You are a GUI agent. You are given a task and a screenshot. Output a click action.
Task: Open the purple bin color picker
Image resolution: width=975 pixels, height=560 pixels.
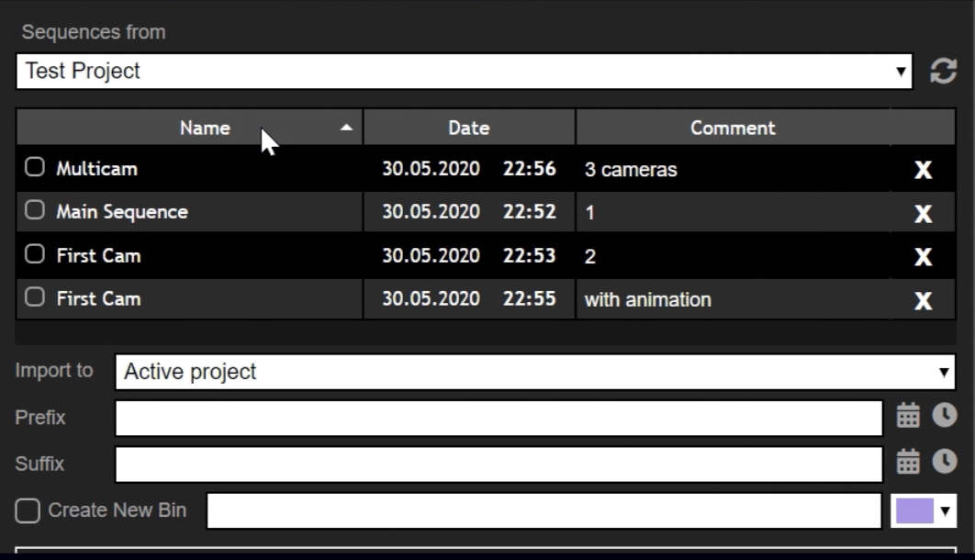(x=924, y=511)
